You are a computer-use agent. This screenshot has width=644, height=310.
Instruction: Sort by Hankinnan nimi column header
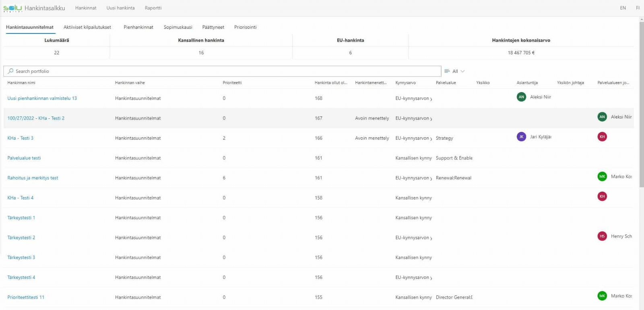tap(21, 83)
